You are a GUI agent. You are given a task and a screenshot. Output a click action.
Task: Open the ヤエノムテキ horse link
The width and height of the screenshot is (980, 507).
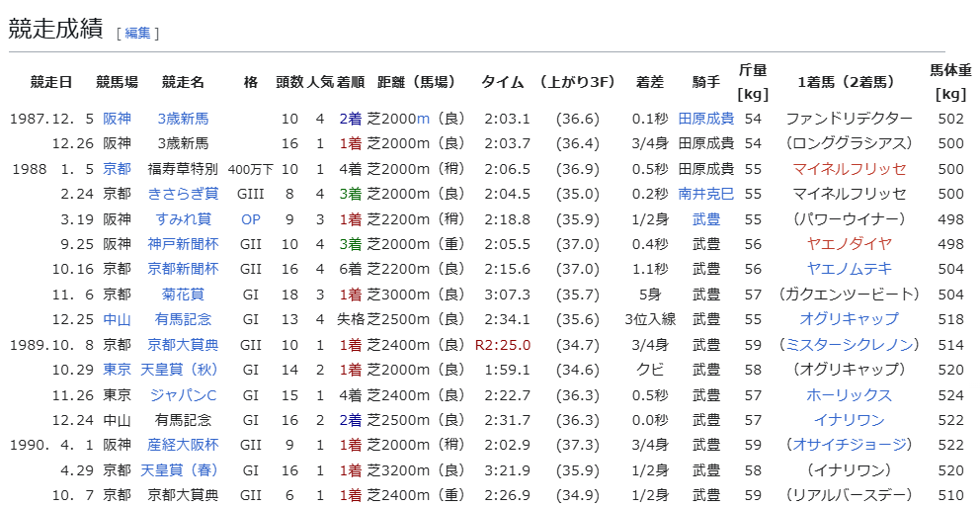pos(850,269)
